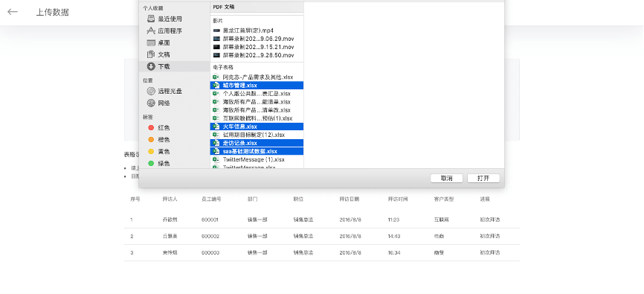Click the highlighted 城市管理.xlsx file
This screenshot has height=294, width=644.
[257, 85]
